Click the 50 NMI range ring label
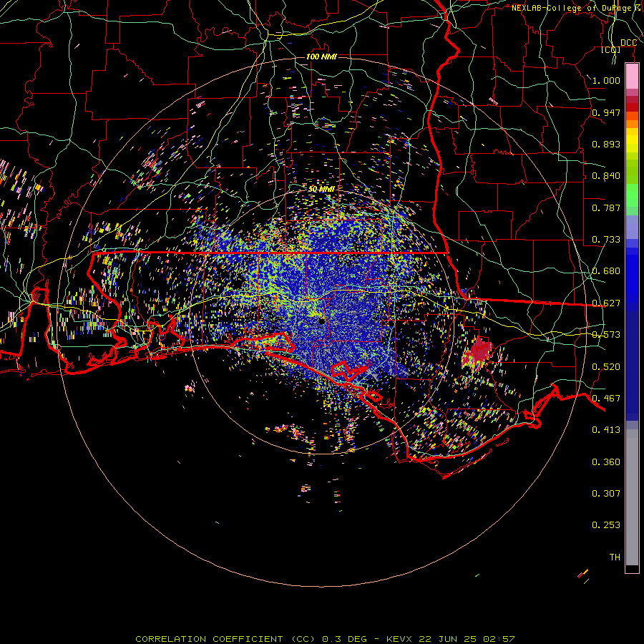Screen dimensions: 644x644 321,190
